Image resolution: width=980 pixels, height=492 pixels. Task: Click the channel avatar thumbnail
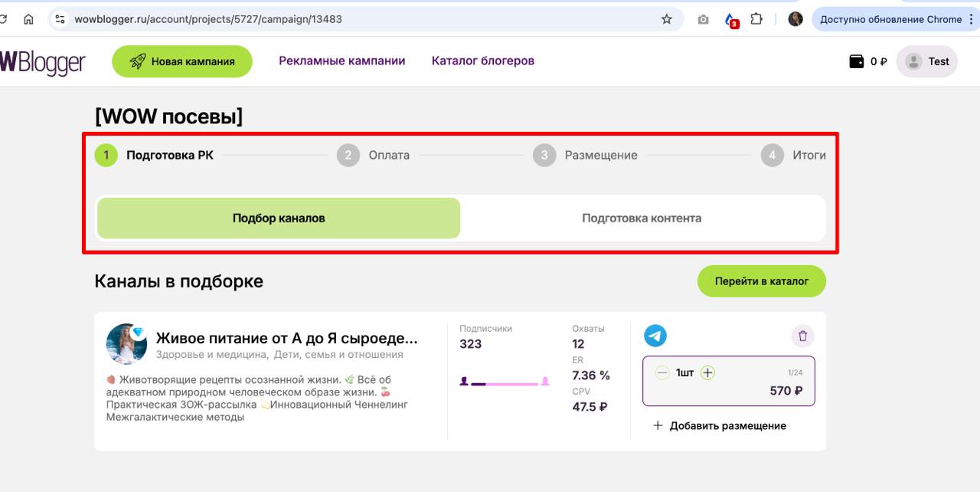[126, 344]
